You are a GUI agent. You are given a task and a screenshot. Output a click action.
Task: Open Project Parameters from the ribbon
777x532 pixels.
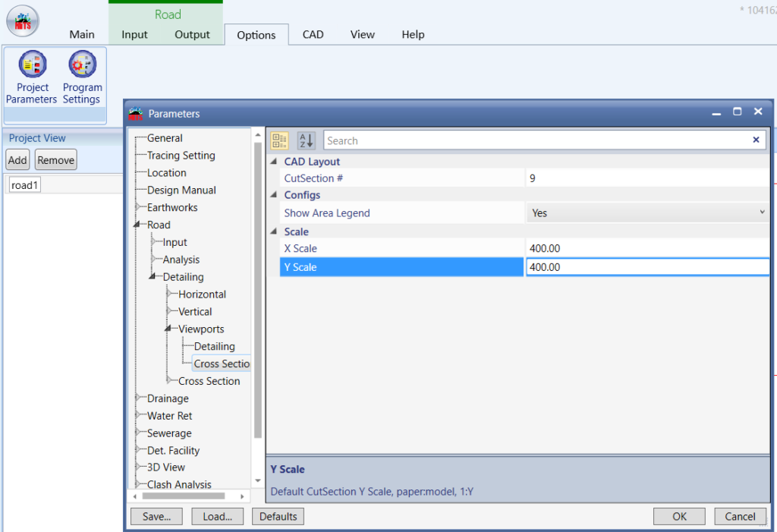(x=32, y=78)
